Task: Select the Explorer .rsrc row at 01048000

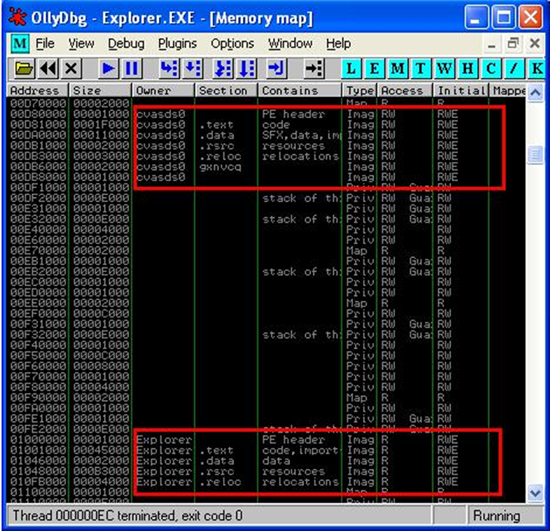Action: point(266,471)
